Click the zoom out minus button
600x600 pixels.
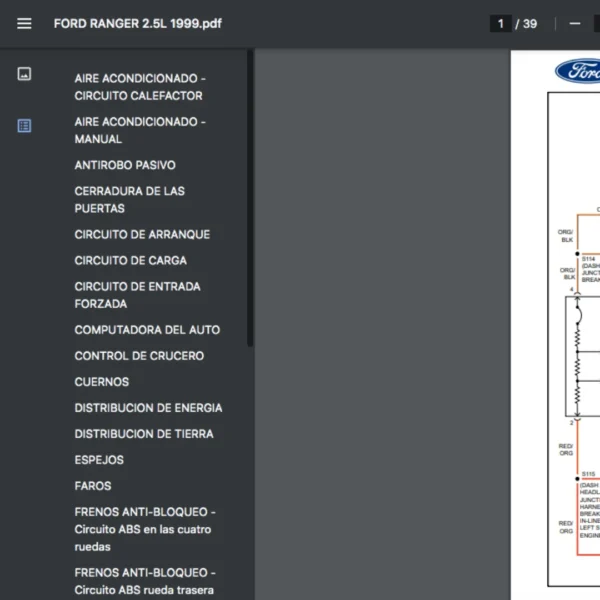(575, 24)
